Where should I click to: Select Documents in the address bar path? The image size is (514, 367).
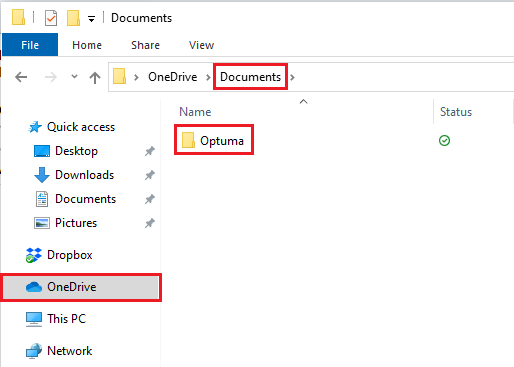click(251, 77)
